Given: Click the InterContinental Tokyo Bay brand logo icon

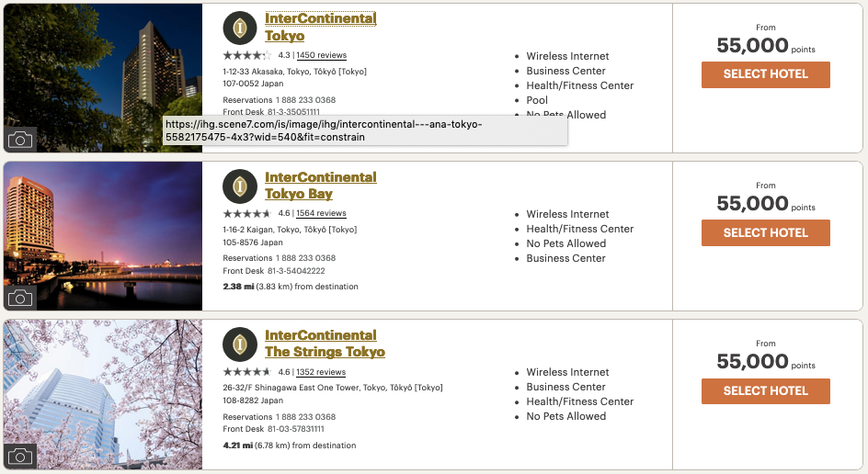Looking at the screenshot, I should pos(240,186).
